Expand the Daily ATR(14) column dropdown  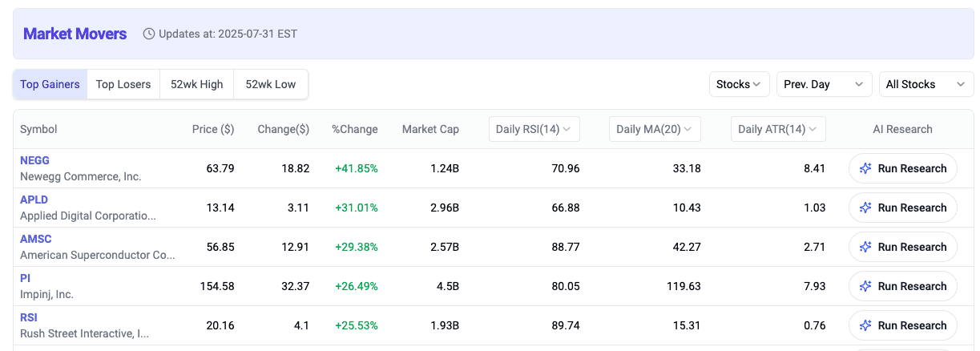(777, 129)
